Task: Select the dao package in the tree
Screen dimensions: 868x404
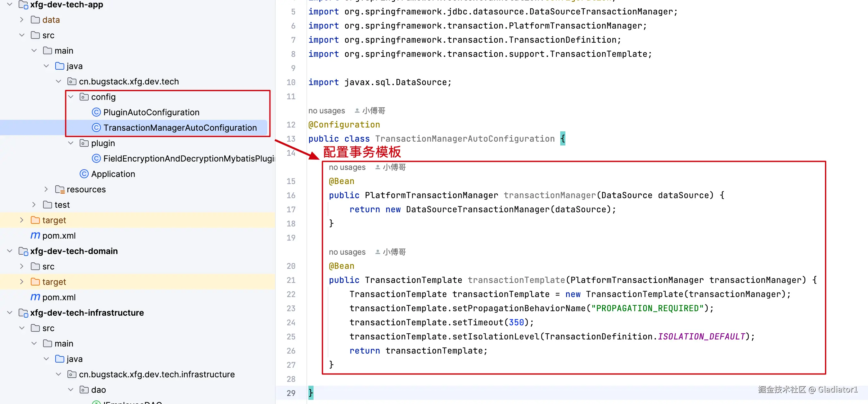Action: pos(98,390)
